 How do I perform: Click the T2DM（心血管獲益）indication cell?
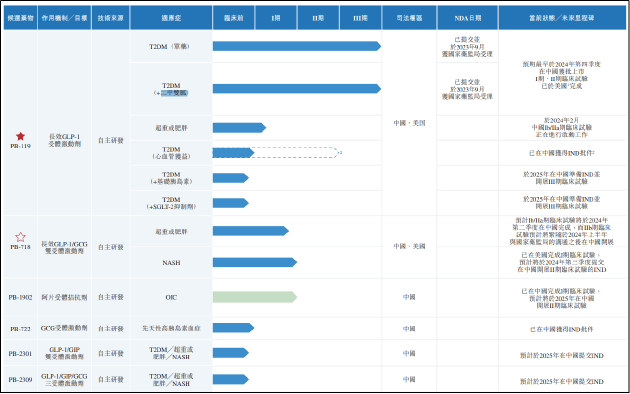coord(171,153)
